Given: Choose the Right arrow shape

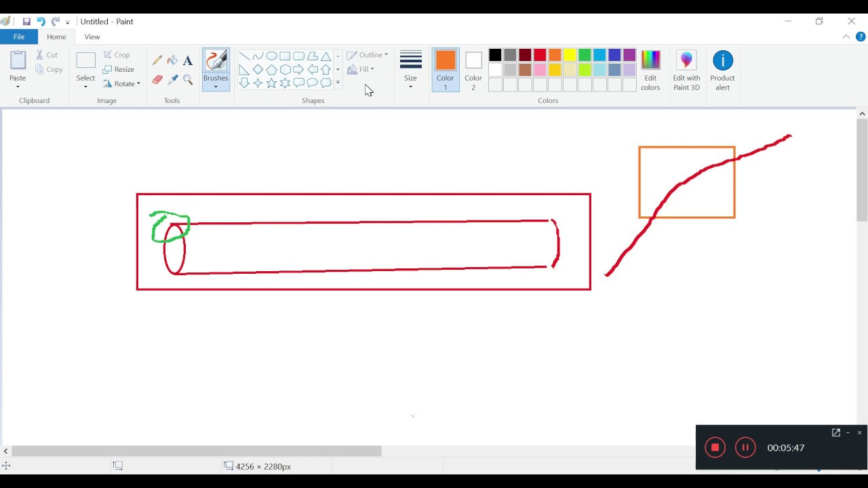Looking at the screenshot, I should pos(298,70).
